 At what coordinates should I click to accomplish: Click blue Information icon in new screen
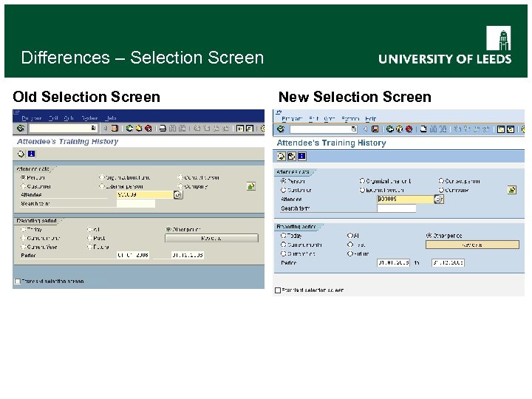301,156
